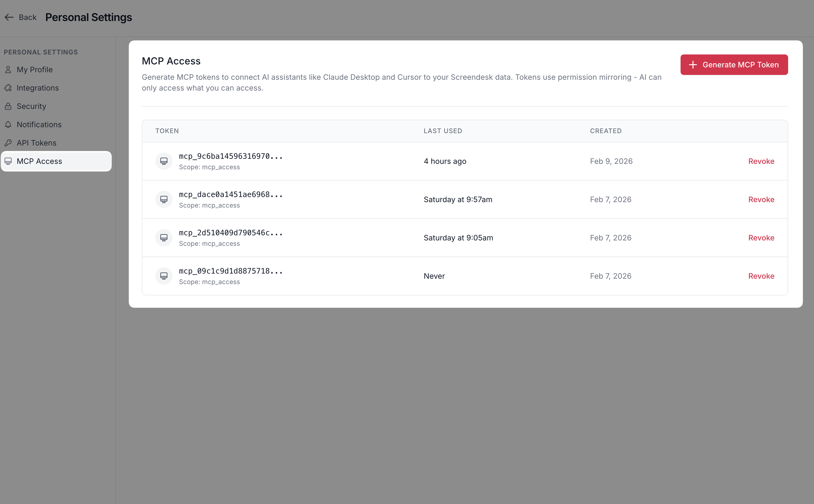Revoke the never-used mcp_09c1c9d1d8875718 token

[761, 276]
